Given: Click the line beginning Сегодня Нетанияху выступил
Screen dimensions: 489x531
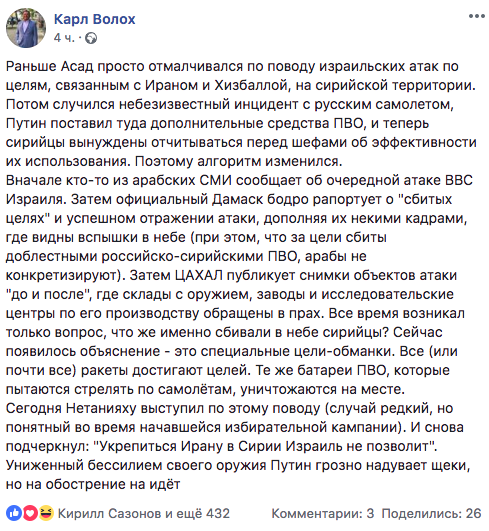Looking at the screenshot, I should pos(229,408).
